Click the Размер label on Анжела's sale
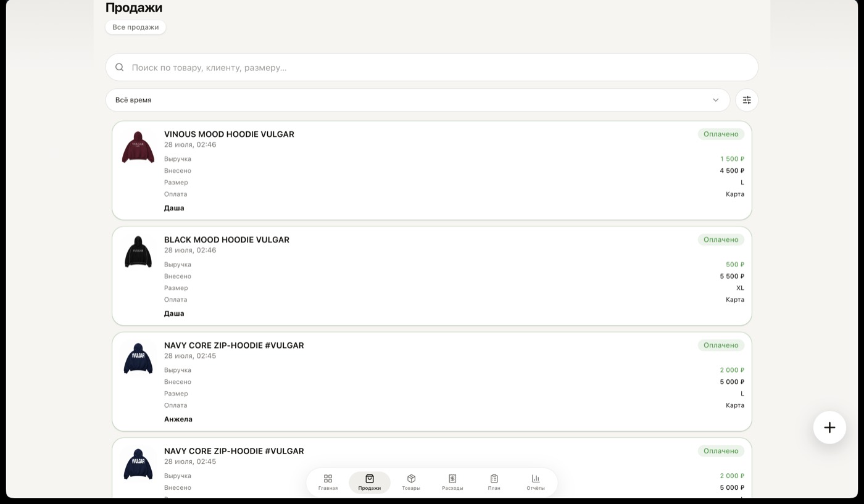Image resolution: width=864 pixels, height=504 pixels. (x=176, y=394)
